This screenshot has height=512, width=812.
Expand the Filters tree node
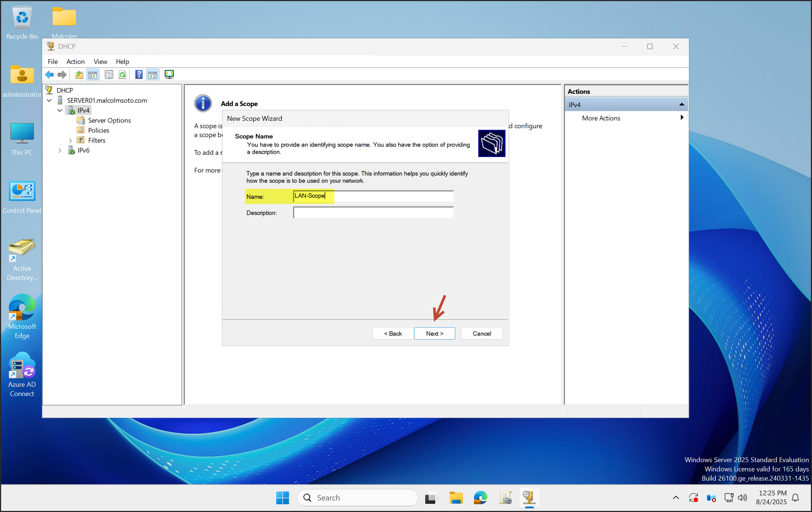coord(70,140)
